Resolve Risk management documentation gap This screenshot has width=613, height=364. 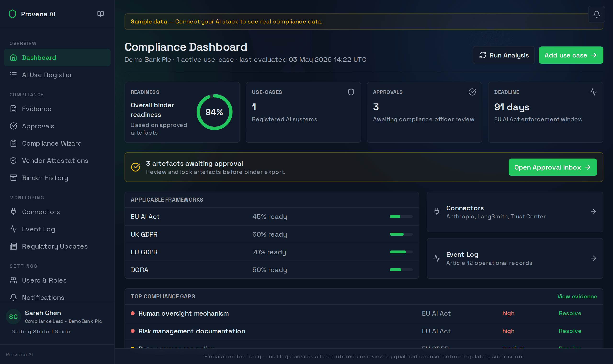[x=570, y=331]
